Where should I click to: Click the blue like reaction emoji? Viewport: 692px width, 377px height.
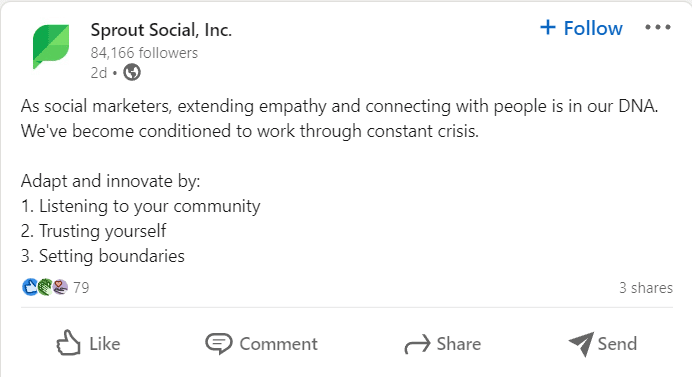coord(30,287)
